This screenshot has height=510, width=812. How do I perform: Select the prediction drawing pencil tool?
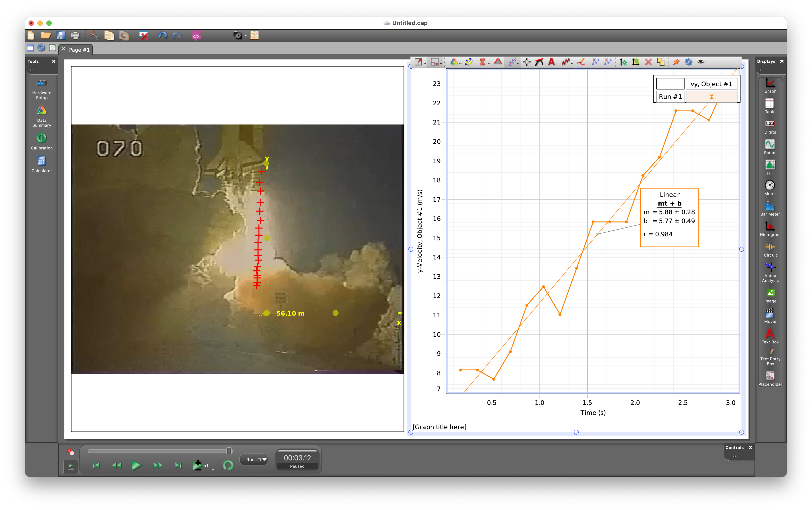coord(581,62)
